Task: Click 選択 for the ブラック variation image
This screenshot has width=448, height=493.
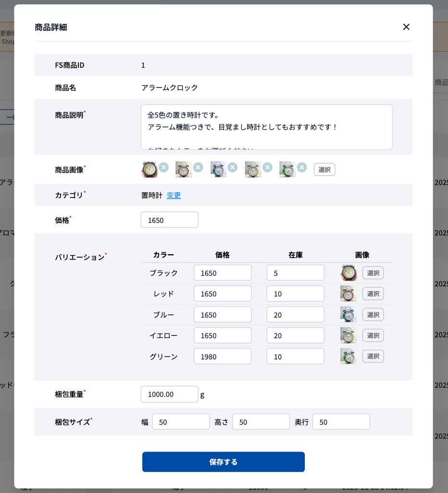Action: [x=373, y=272]
